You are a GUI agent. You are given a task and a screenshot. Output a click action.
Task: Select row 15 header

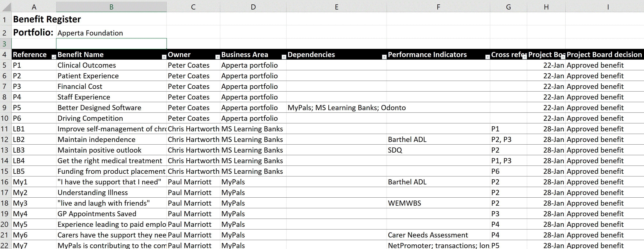tap(5, 171)
